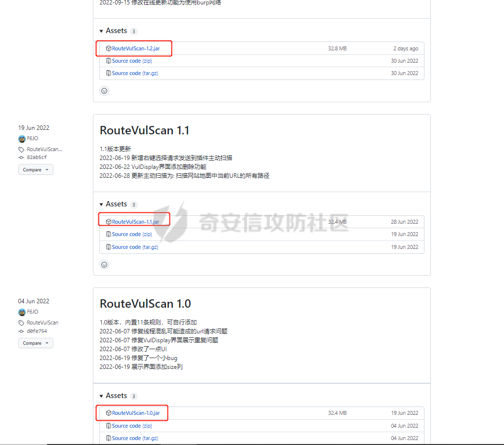Click F6JO avatar next to the 04 Jun 2022 release
This screenshot has height=445, width=504.
tap(22, 312)
